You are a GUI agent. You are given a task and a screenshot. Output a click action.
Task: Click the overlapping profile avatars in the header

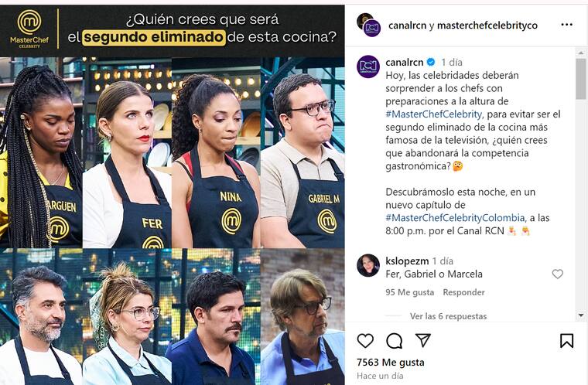coord(368,25)
